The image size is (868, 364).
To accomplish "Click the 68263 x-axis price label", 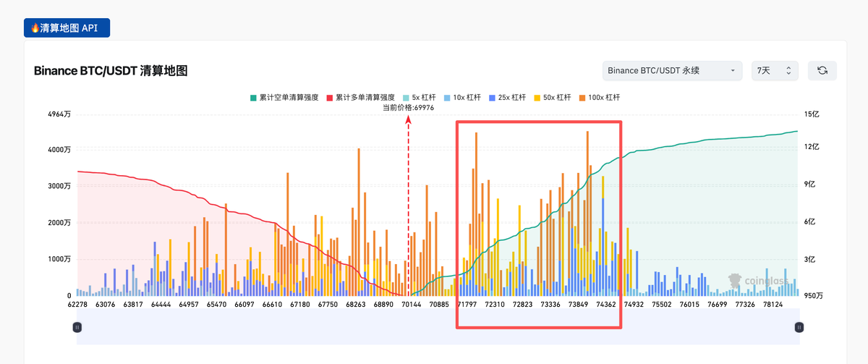I will [355, 305].
